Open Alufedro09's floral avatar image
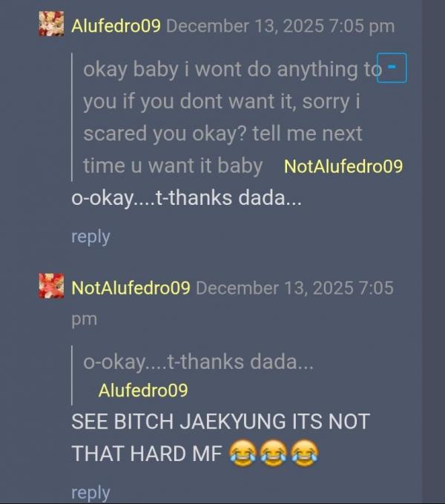Image resolution: width=445 pixels, height=504 pixels. click(51, 24)
